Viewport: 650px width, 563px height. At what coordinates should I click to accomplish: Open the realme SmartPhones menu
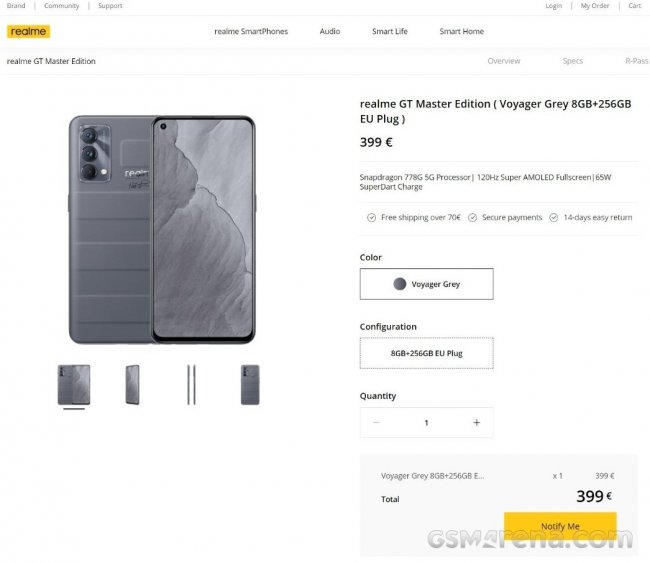(x=251, y=31)
